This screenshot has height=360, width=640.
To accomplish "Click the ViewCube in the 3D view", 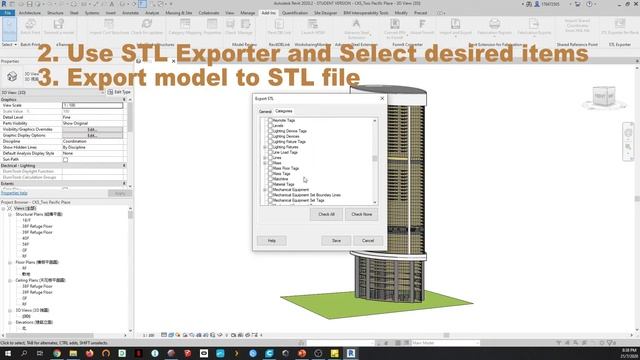I will point(604,97).
